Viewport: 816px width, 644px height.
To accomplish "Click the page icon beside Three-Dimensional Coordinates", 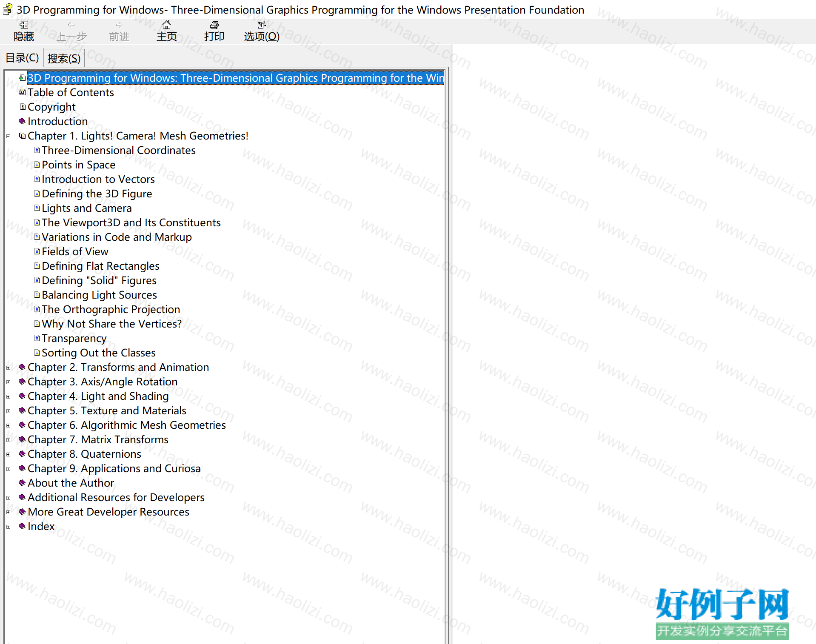I will pos(37,150).
